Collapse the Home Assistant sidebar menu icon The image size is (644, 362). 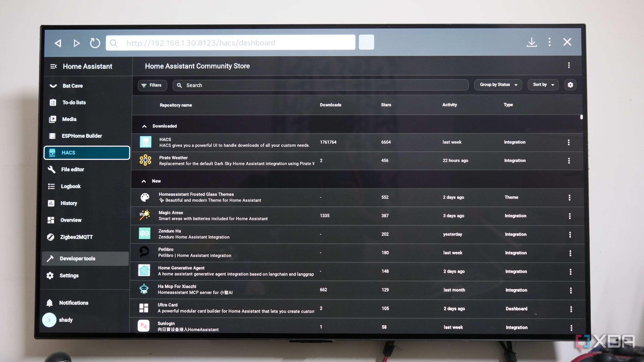(x=53, y=66)
